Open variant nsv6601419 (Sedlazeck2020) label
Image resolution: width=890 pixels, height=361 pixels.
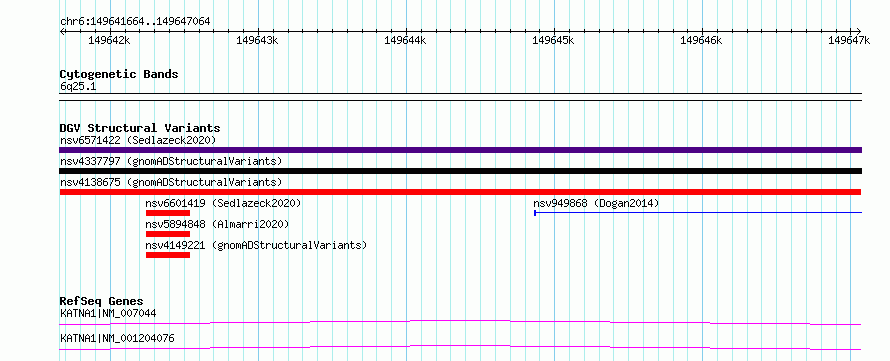(x=223, y=203)
